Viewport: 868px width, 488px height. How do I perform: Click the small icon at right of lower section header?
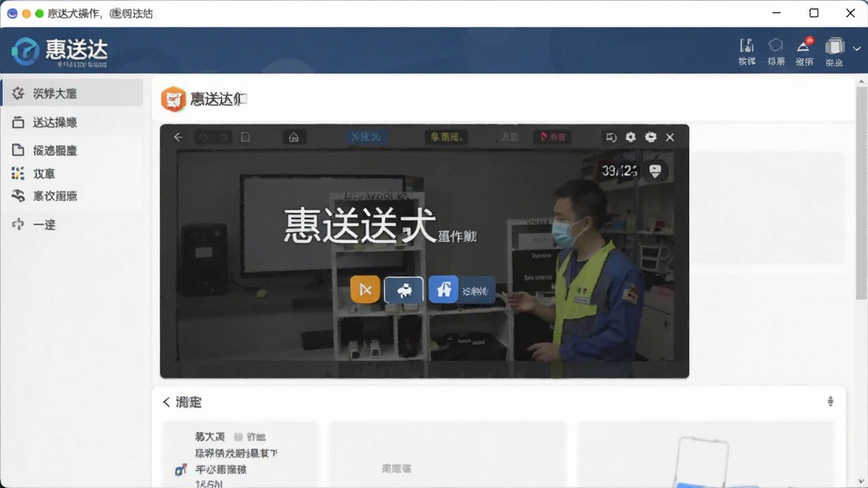(831, 401)
